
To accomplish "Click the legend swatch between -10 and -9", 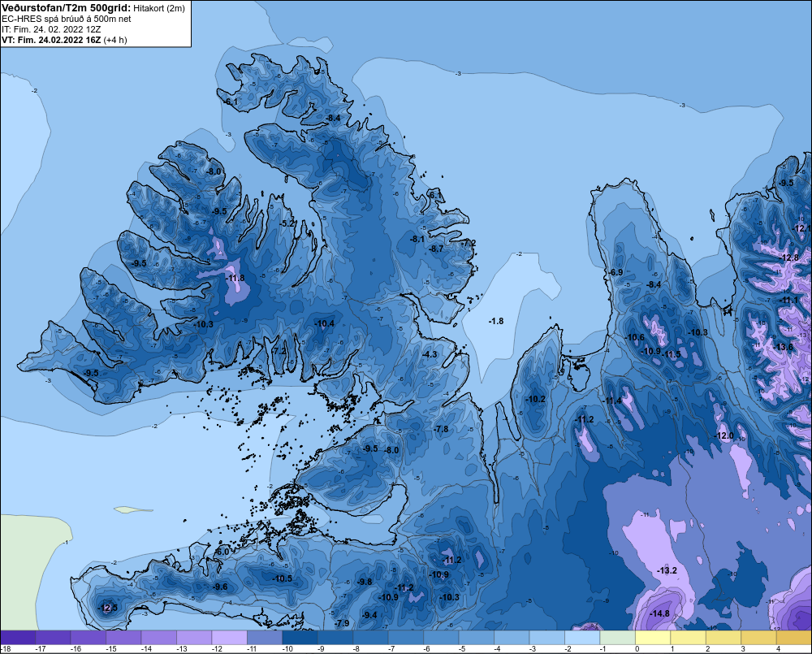I will 300,637.
